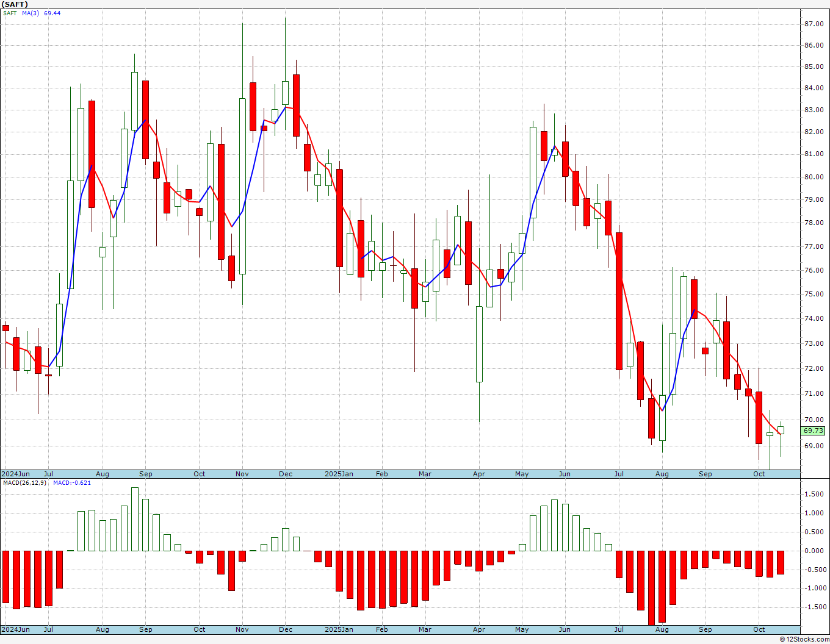Click the 69.73 current price tag
Image resolution: width=830 pixels, height=644 pixels.
[x=813, y=431]
